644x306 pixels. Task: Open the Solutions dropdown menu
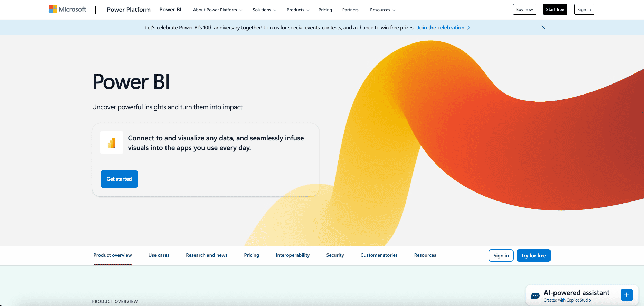coord(264,10)
